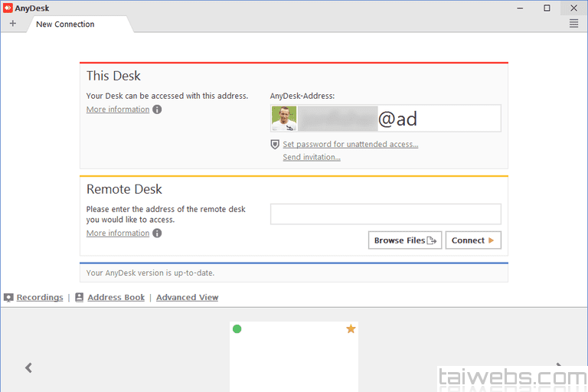Image resolution: width=588 pixels, height=392 pixels.
Task: Set password for unattended access
Action: tap(350, 145)
